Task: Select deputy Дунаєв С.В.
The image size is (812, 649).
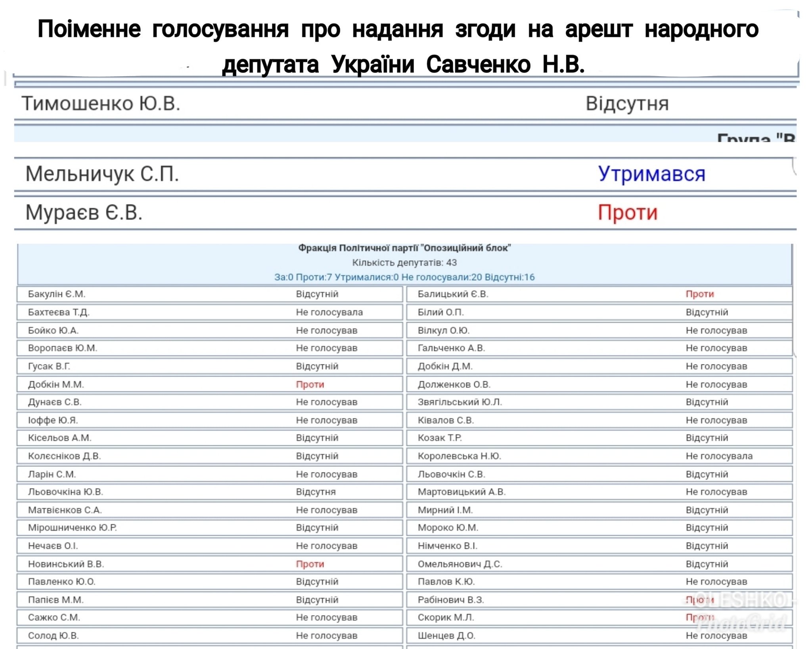Action: pyautogui.click(x=55, y=402)
